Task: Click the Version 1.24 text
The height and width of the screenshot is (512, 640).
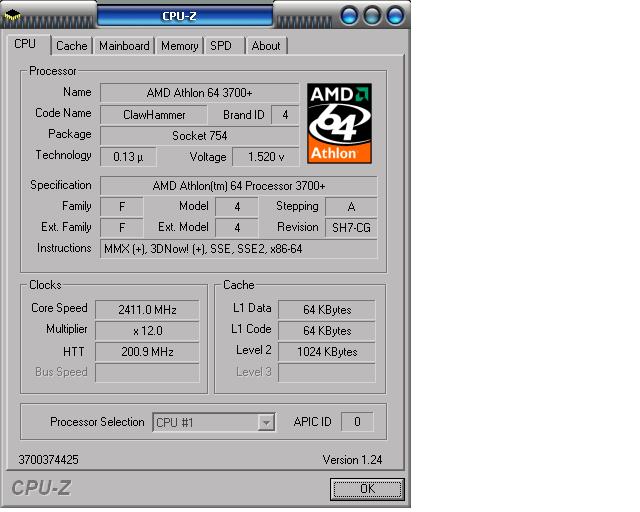Action: 352,460
